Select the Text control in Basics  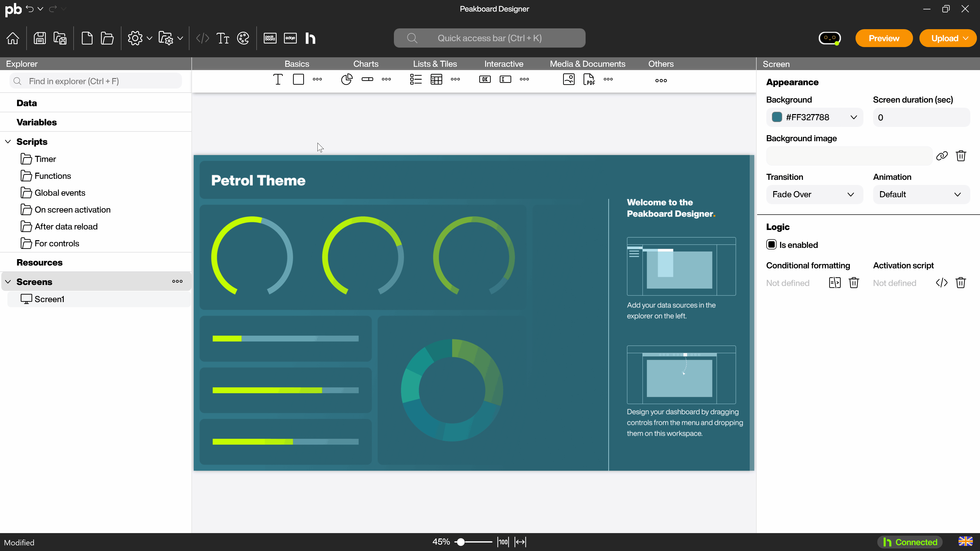278,79
